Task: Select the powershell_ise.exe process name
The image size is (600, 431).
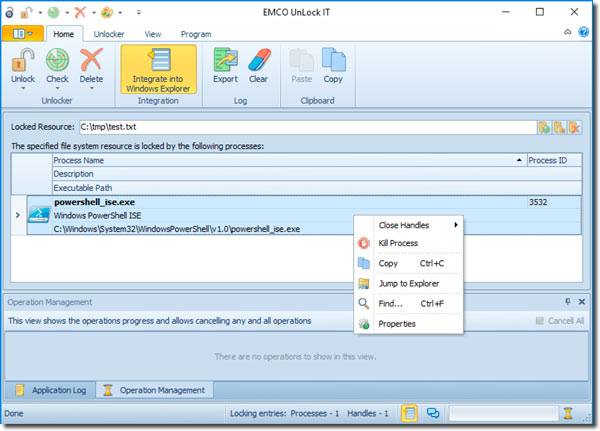Action: (95, 202)
